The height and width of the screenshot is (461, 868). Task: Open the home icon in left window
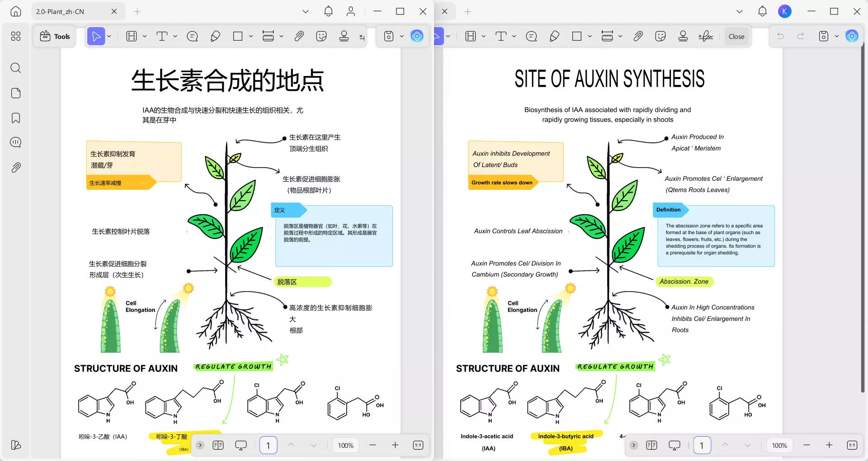coord(16,11)
